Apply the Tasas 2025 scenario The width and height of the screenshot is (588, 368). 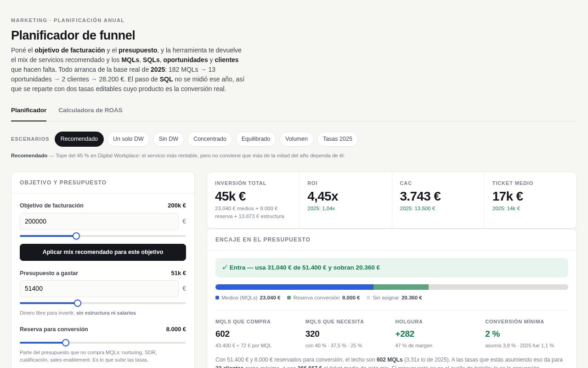(x=338, y=139)
